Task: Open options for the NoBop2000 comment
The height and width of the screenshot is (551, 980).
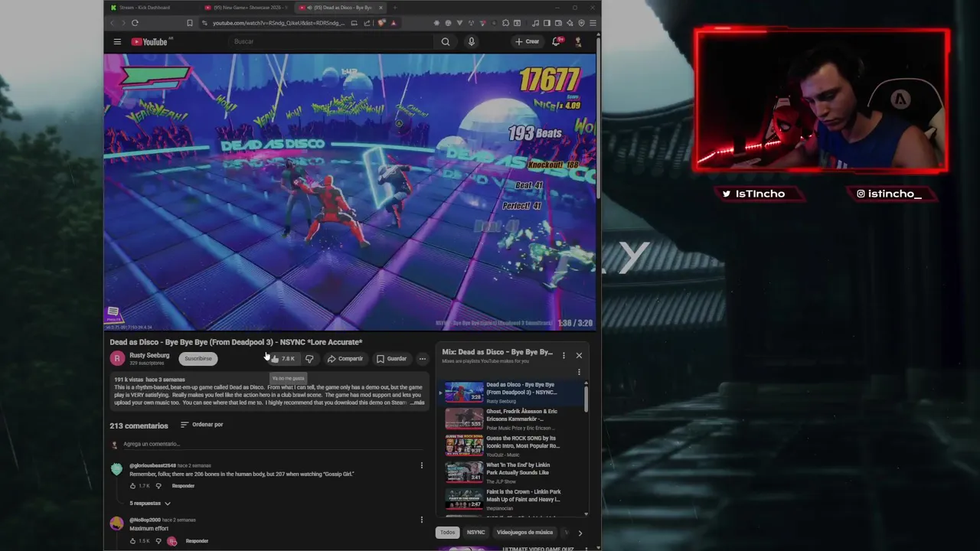Action: tap(421, 520)
